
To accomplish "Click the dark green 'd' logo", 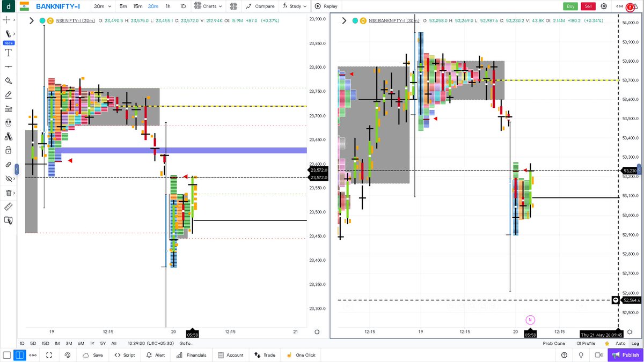I will [x=8, y=6].
